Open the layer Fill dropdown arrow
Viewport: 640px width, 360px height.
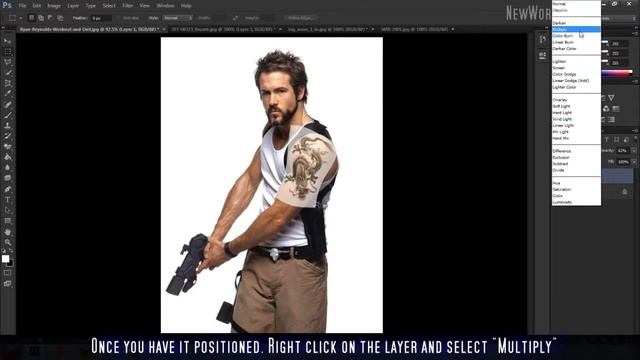[x=634, y=162]
